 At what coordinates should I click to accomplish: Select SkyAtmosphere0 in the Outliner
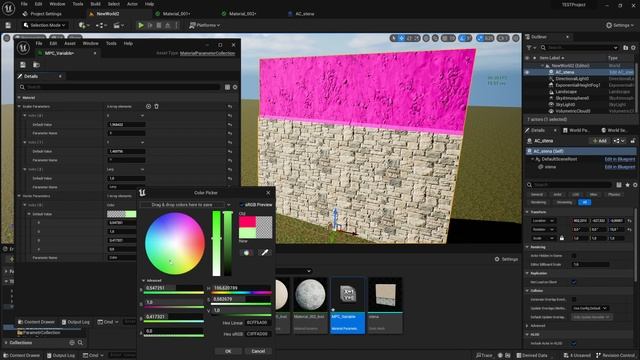tap(572, 98)
